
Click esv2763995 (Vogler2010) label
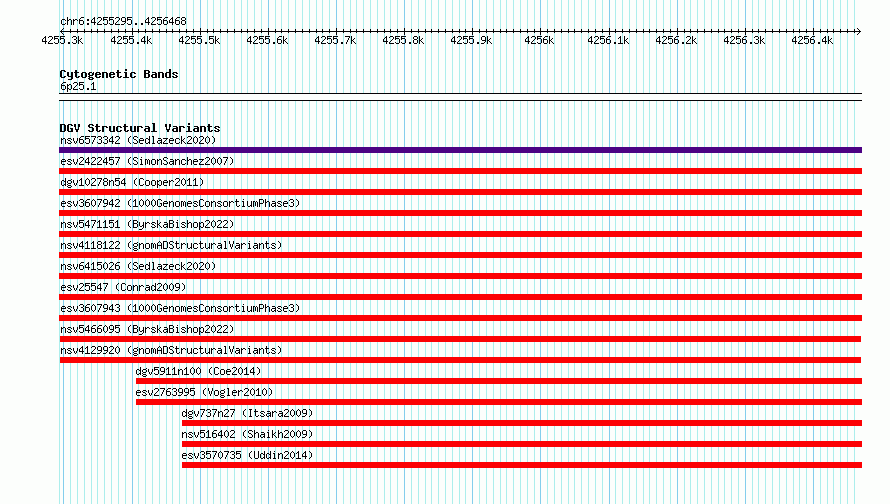pos(204,392)
